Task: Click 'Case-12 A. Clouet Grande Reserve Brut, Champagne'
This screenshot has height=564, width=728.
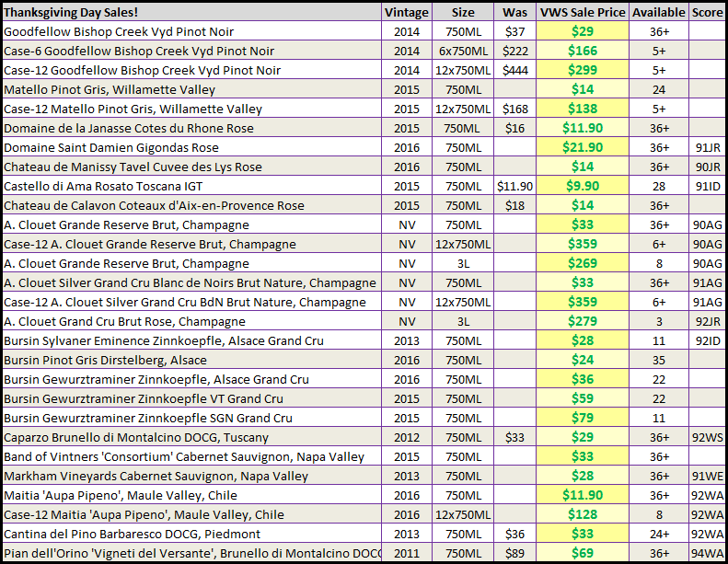Action: click(149, 245)
